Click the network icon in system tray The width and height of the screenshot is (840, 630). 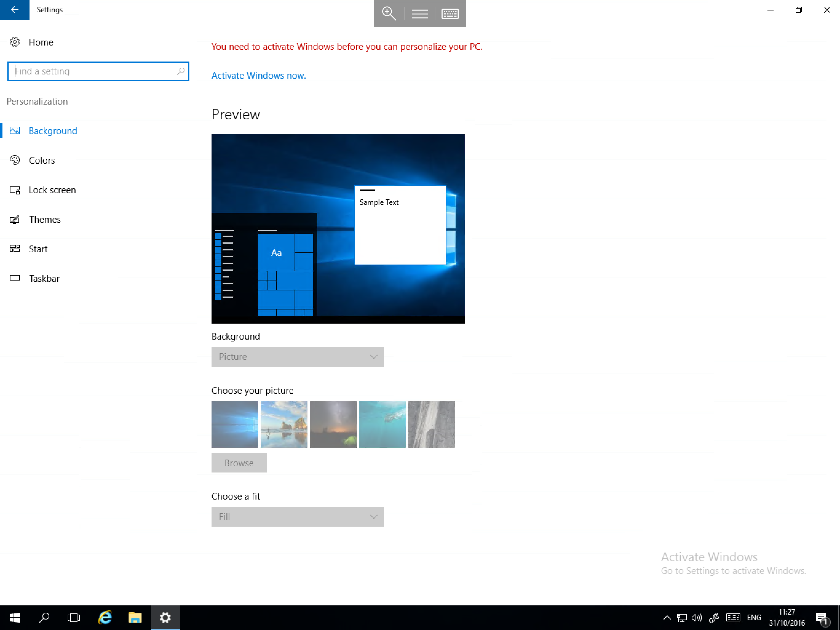click(682, 617)
